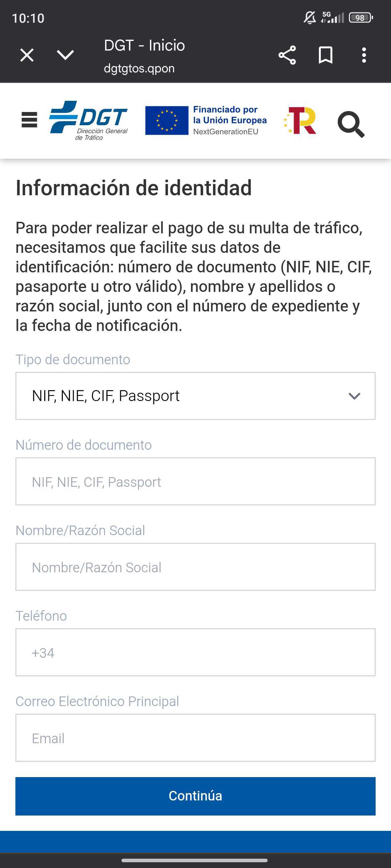Tap the European Union flag logo
Image resolution: width=391 pixels, height=868 pixels.
[167, 120]
